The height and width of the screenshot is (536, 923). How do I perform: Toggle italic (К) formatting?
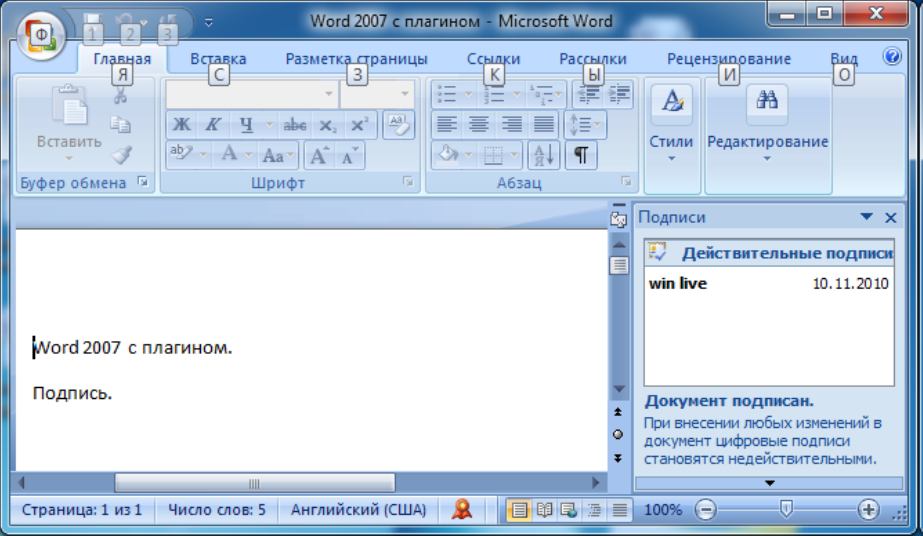(x=212, y=125)
